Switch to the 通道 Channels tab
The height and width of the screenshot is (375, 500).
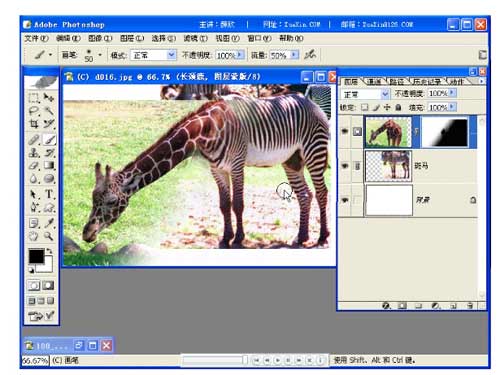pos(374,81)
